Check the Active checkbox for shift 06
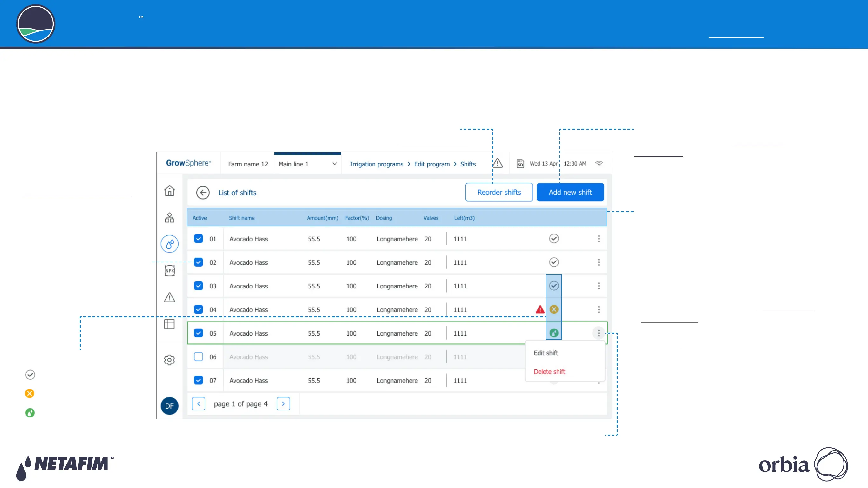Screen dimensions: 868x488 199,356
